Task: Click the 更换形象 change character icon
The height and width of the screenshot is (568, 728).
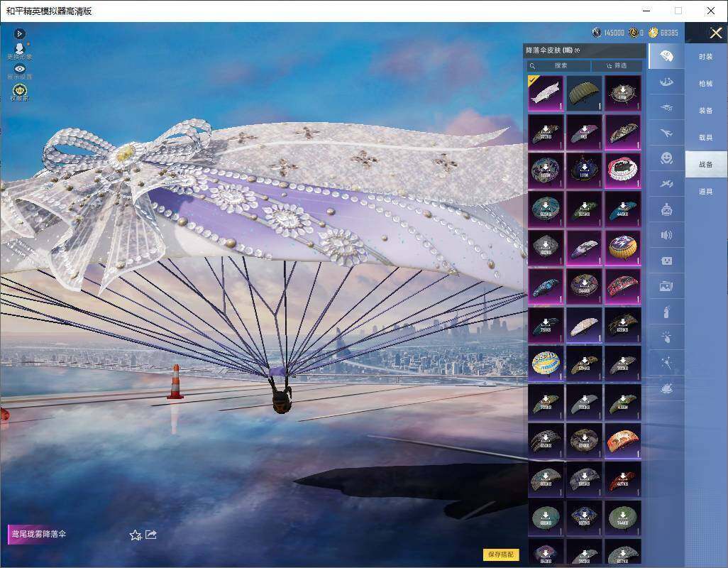Action: point(19,52)
